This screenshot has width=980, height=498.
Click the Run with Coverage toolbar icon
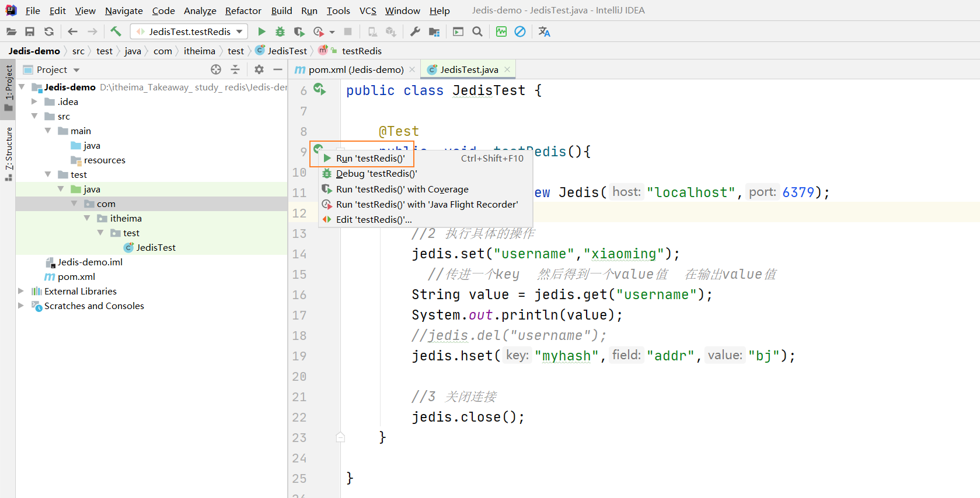point(299,31)
